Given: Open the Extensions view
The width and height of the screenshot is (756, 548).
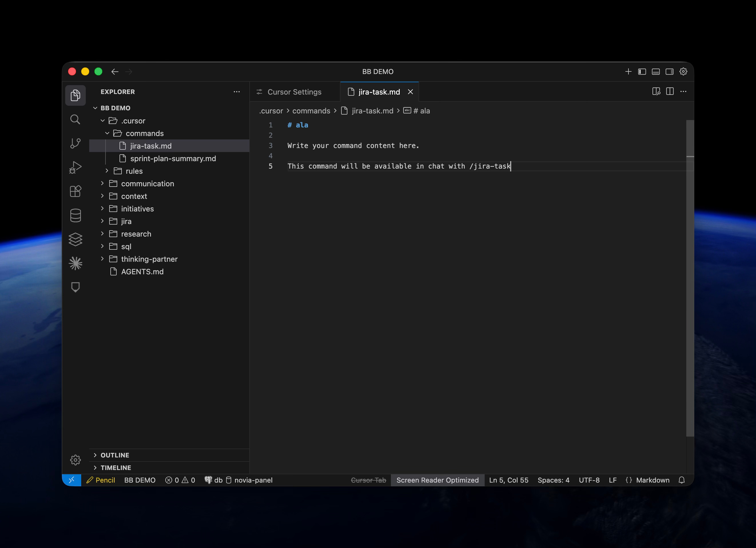Looking at the screenshot, I should pyautogui.click(x=75, y=191).
